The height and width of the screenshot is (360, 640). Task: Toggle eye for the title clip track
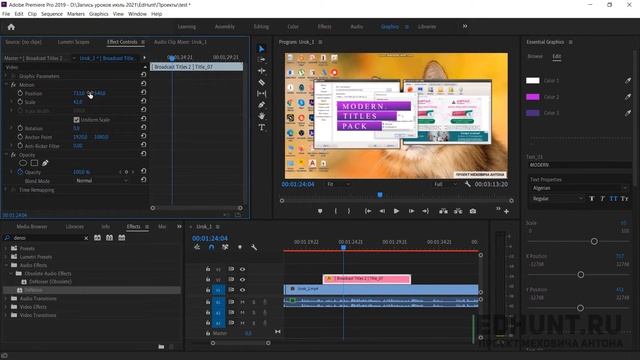point(242,280)
